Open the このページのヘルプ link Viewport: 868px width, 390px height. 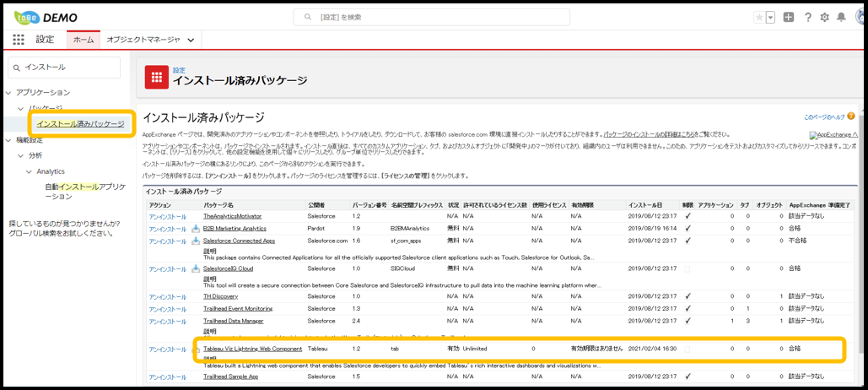point(824,116)
